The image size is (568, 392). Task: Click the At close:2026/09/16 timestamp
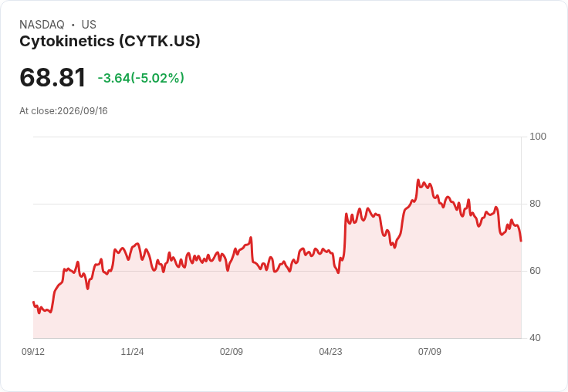(x=63, y=111)
